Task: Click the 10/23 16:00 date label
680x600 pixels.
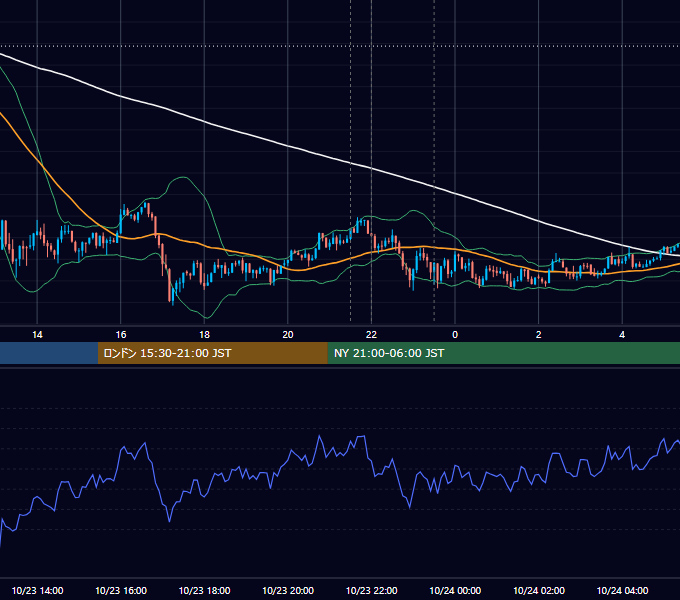Action: tap(121, 590)
